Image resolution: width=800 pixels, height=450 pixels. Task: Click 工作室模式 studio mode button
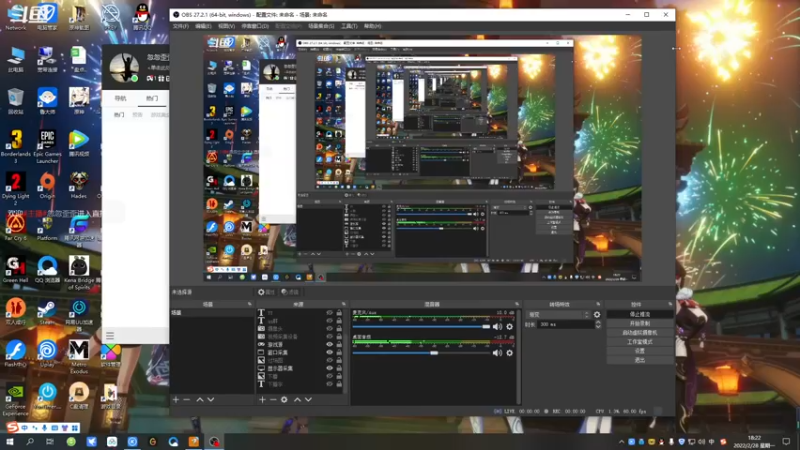[640, 342]
